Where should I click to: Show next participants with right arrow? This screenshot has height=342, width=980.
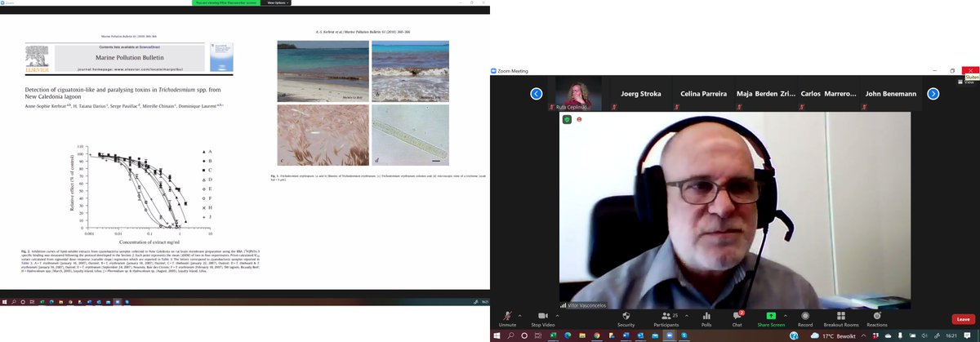[x=933, y=94]
